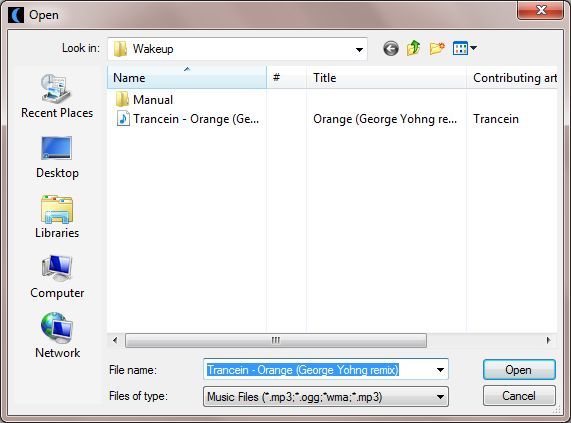This screenshot has height=423, width=571.
Task: Click the Open button
Action: pos(519,370)
